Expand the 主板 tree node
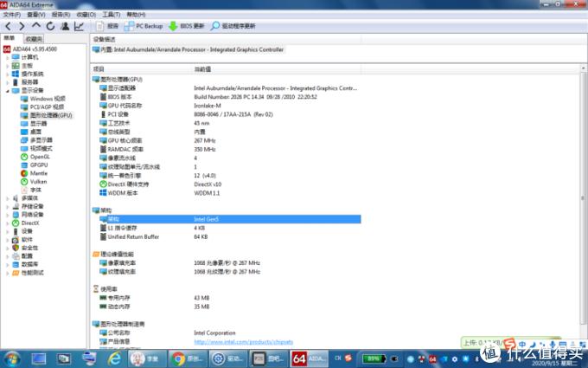The width and height of the screenshot is (588, 368). [7, 66]
